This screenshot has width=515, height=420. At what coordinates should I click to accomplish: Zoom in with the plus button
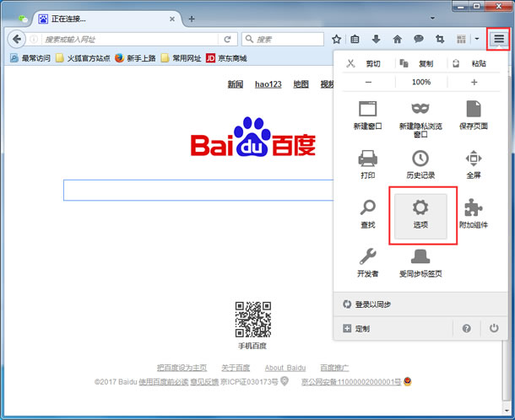tap(474, 82)
